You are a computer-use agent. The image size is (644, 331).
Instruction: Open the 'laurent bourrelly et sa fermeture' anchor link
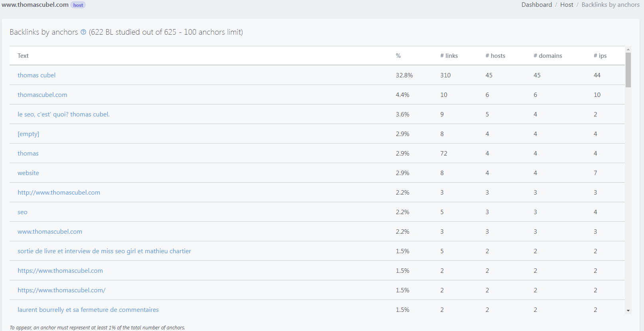[x=88, y=310]
